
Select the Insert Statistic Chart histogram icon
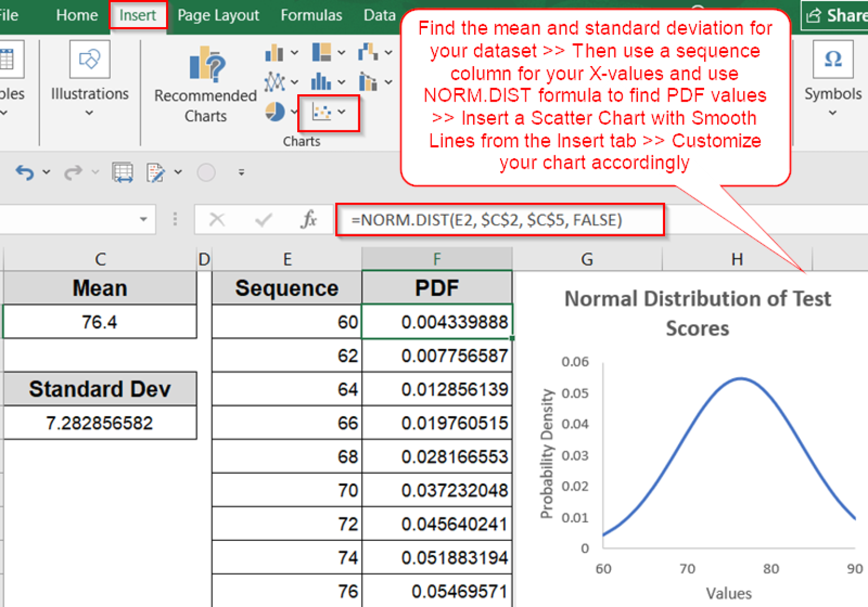320,81
